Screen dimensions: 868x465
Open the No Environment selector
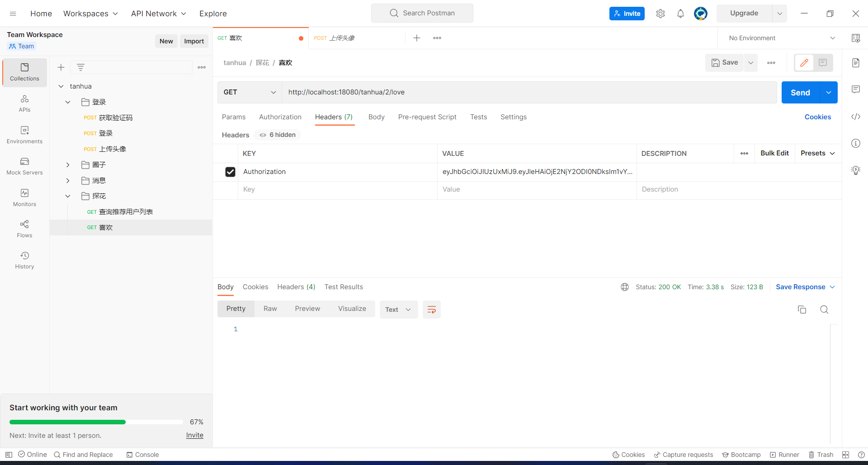pos(781,38)
